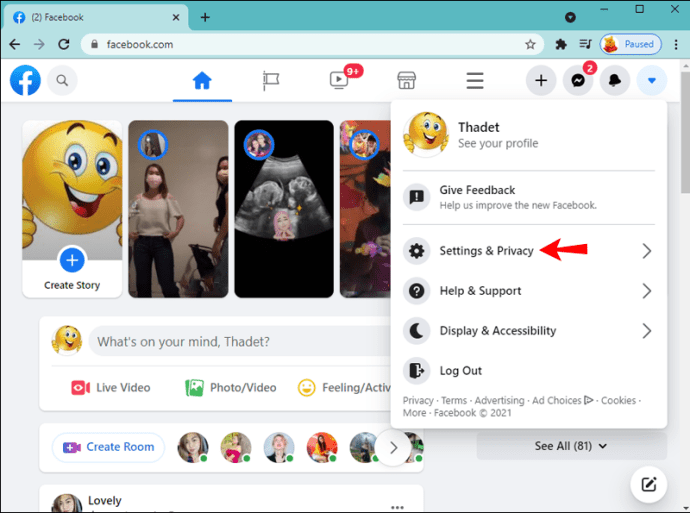Open the Privacy footer link

(x=418, y=400)
